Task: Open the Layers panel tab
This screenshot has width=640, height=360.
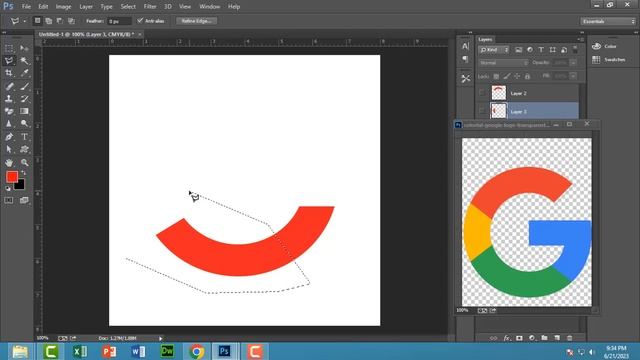Action: (x=485, y=39)
